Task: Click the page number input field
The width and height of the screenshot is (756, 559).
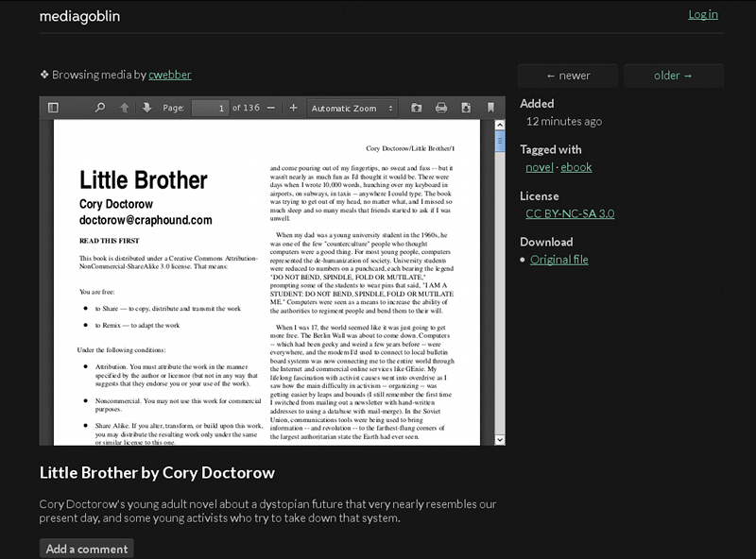Action: [210, 108]
